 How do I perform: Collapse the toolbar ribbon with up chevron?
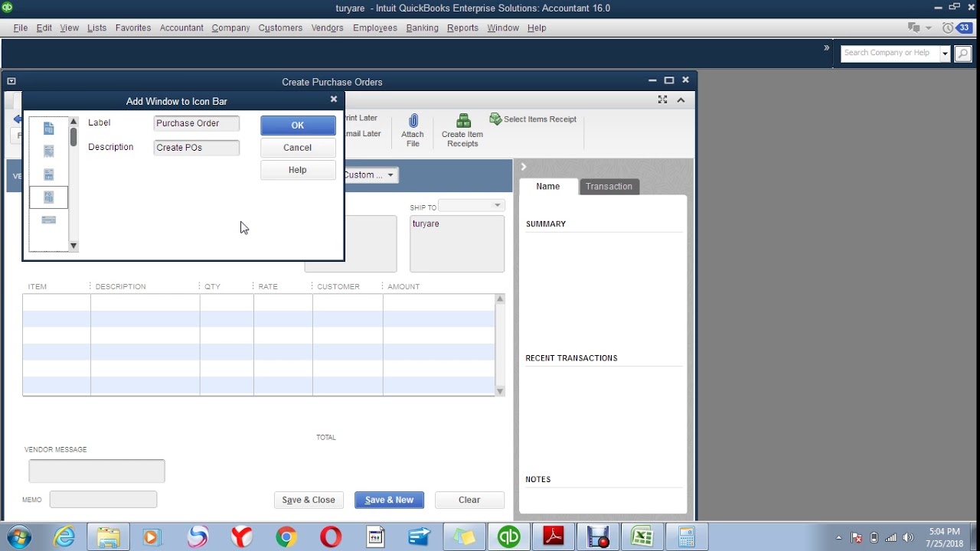coord(681,99)
